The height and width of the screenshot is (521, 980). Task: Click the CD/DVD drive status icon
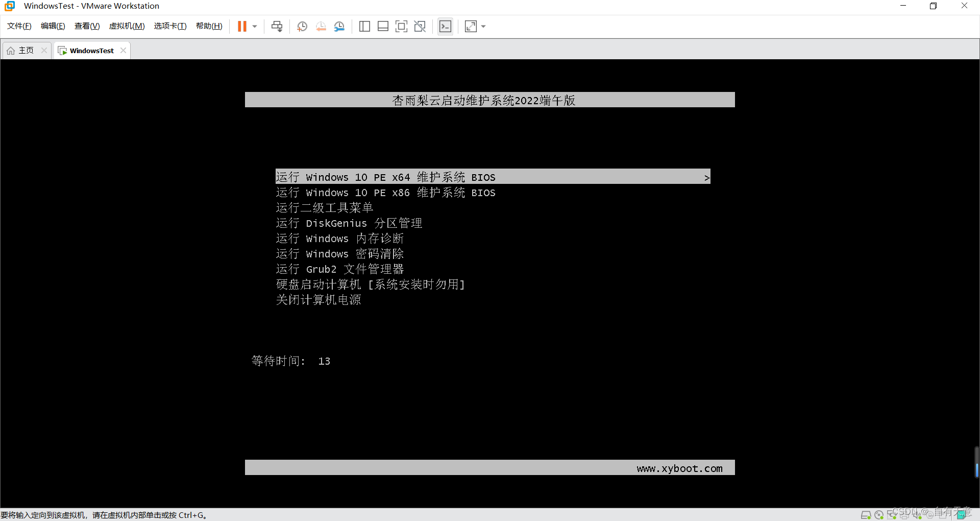click(879, 515)
